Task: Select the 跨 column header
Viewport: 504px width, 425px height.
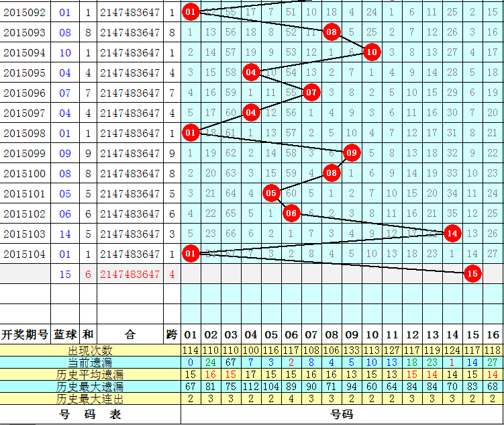Action: point(172,334)
